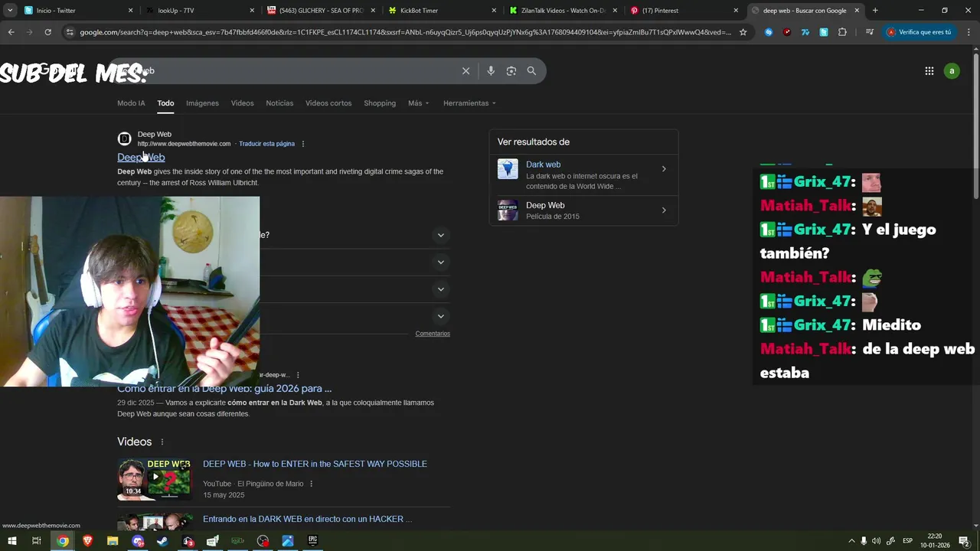Open 'Cómo entrar en la Deep Web: guía 2026' result

pyautogui.click(x=224, y=389)
